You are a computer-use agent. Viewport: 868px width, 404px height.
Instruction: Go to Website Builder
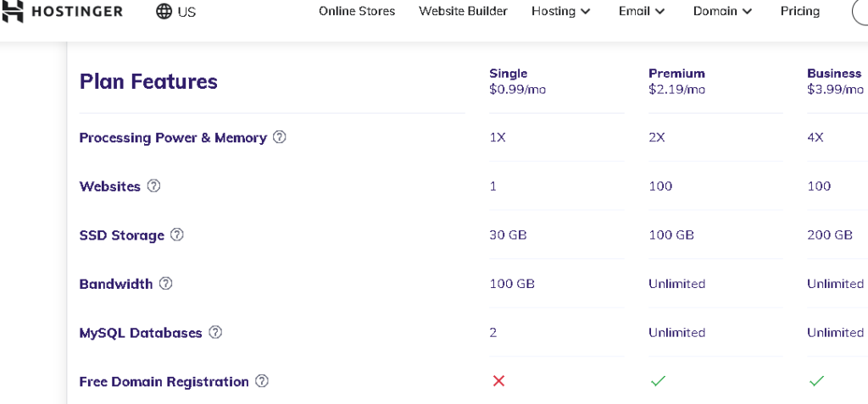(463, 11)
